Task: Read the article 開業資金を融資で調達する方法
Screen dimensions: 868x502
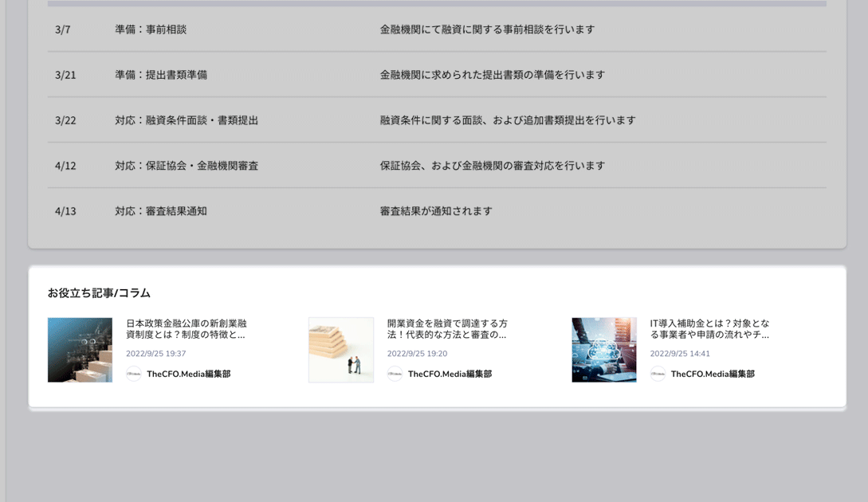Action: [447, 329]
